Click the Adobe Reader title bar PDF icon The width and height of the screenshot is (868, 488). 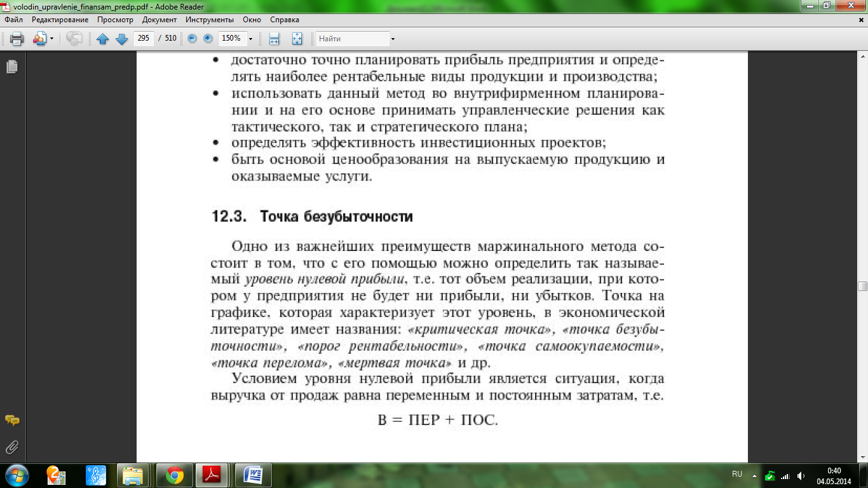[x=6, y=6]
